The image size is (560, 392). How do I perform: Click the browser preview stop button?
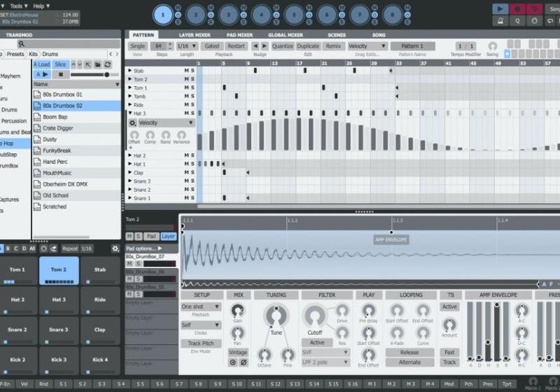coord(59,74)
